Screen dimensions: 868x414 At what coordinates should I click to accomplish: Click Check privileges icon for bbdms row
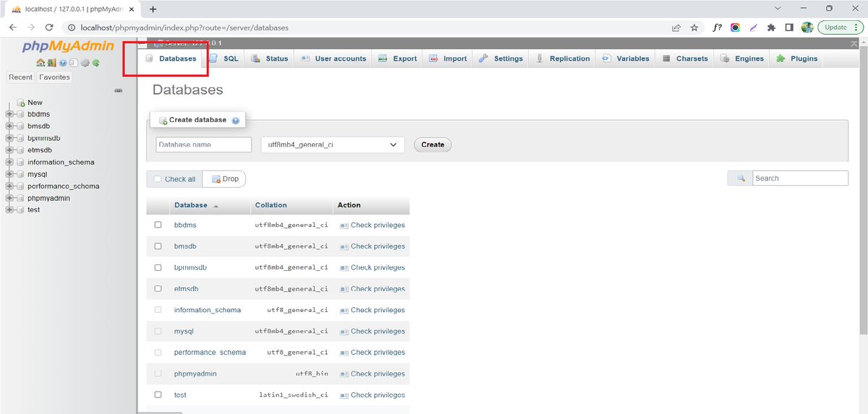(344, 225)
